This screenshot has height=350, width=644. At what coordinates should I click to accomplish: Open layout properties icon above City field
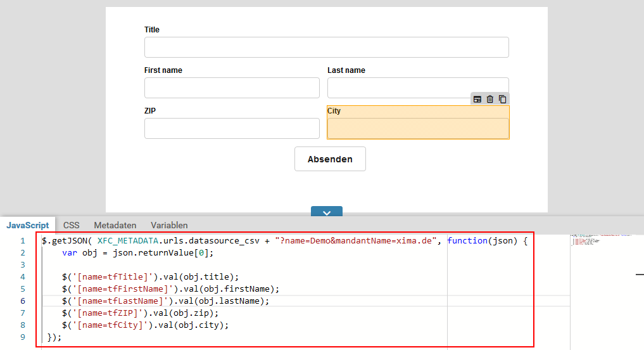[477, 100]
